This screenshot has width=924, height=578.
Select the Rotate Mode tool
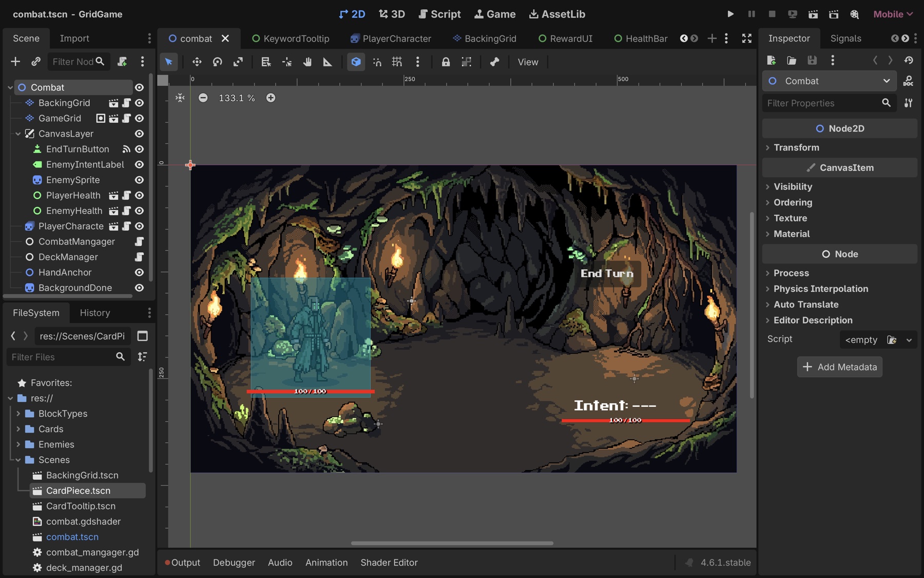pyautogui.click(x=217, y=62)
